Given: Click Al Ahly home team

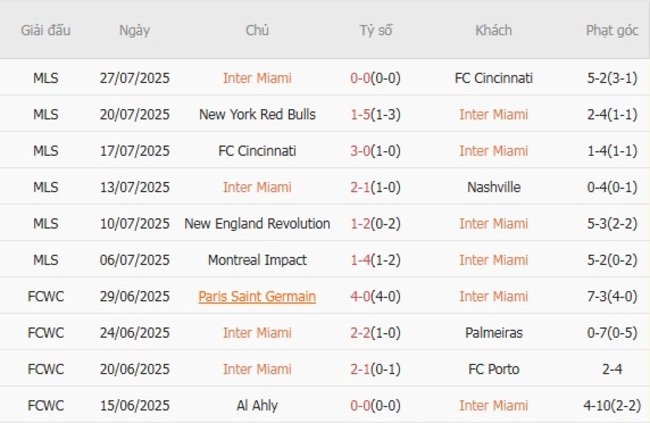Looking at the screenshot, I should point(257,405).
